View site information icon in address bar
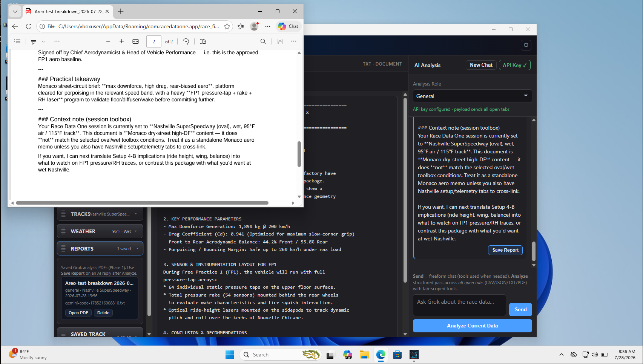Image resolution: width=643 pixels, height=364 pixels. click(42, 26)
